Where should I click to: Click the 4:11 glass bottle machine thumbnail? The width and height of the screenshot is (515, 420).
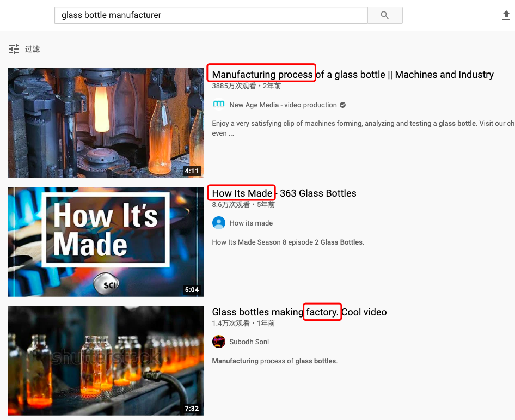point(106,123)
